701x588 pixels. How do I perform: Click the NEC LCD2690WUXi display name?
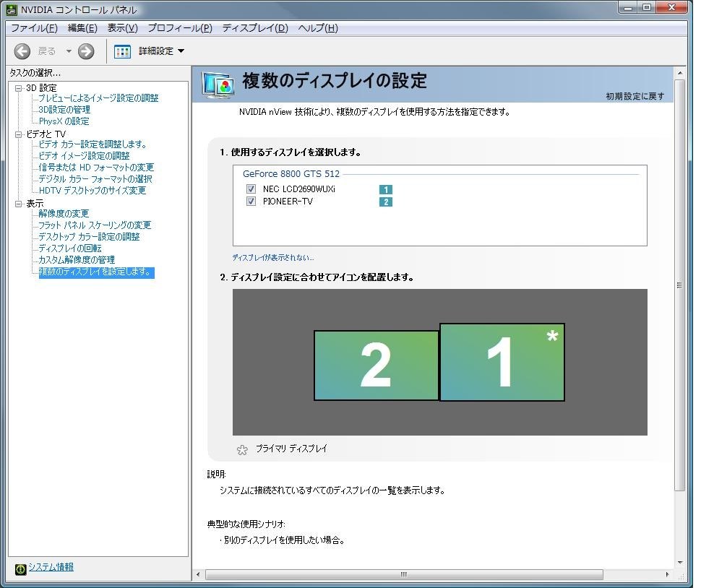tap(298, 189)
